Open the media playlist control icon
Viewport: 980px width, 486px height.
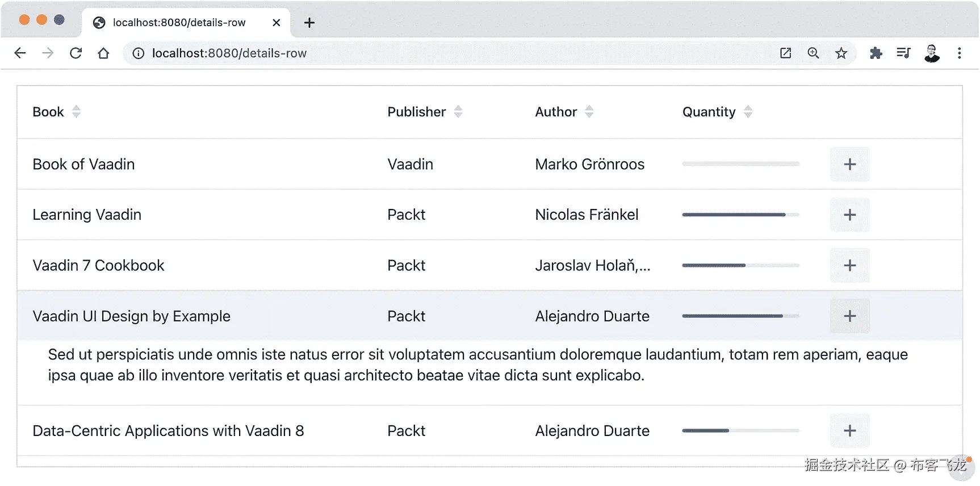click(903, 53)
